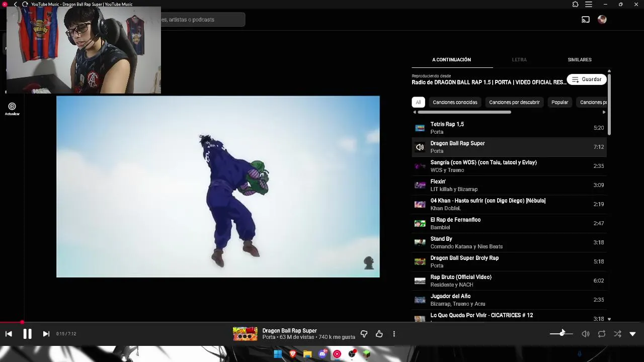
Task: Switch to the LETRA tab
Action: click(519, 60)
